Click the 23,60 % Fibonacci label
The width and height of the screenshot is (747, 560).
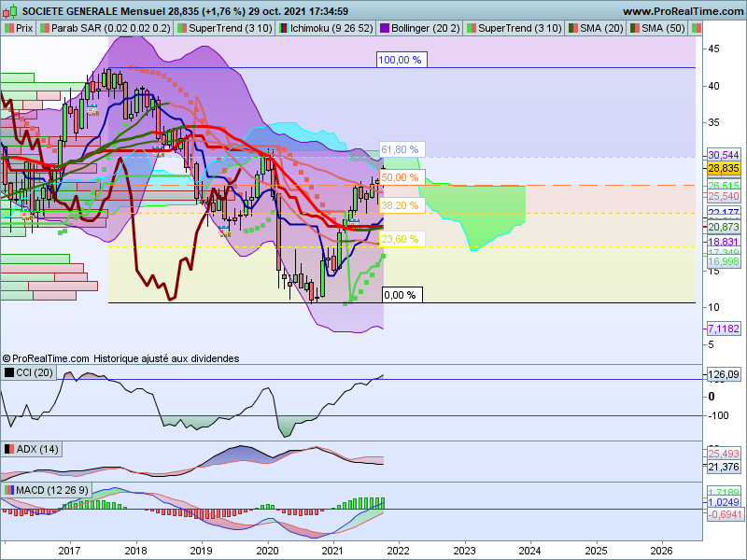pos(402,239)
